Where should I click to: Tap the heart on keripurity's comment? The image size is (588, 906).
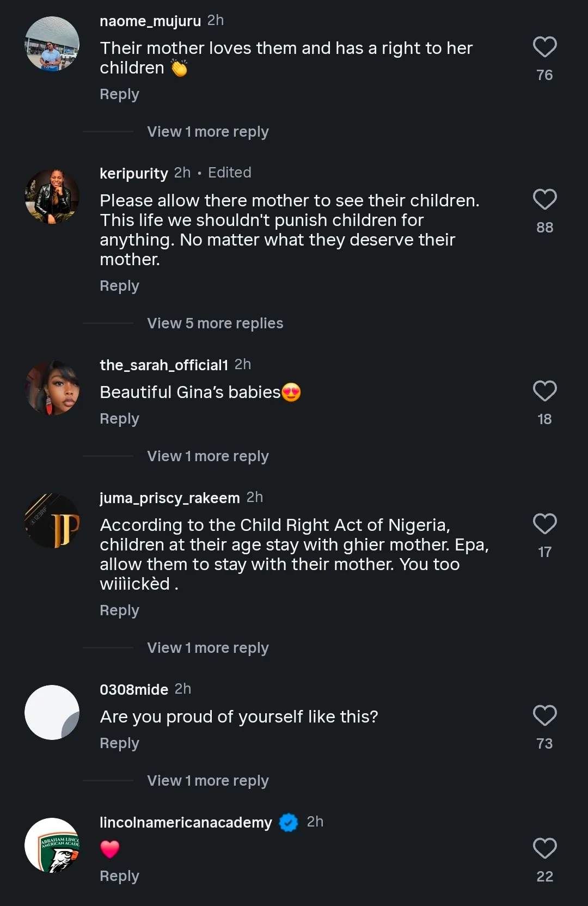tap(544, 200)
